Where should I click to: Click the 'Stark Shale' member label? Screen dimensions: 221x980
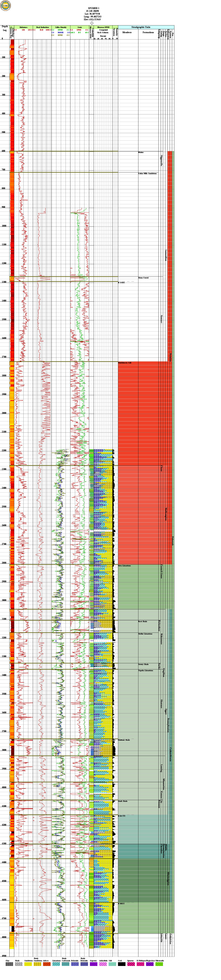point(123,801)
